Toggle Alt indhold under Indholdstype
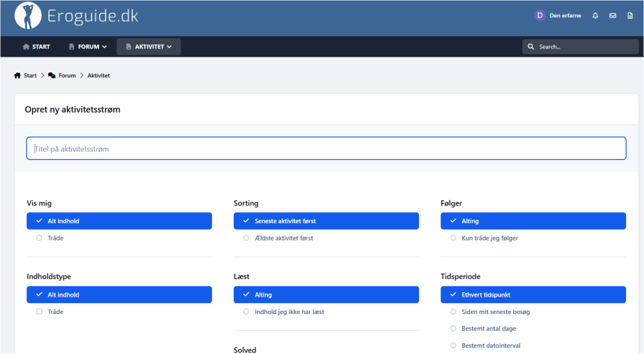Viewport: 644px width, 354px height. coord(119,295)
